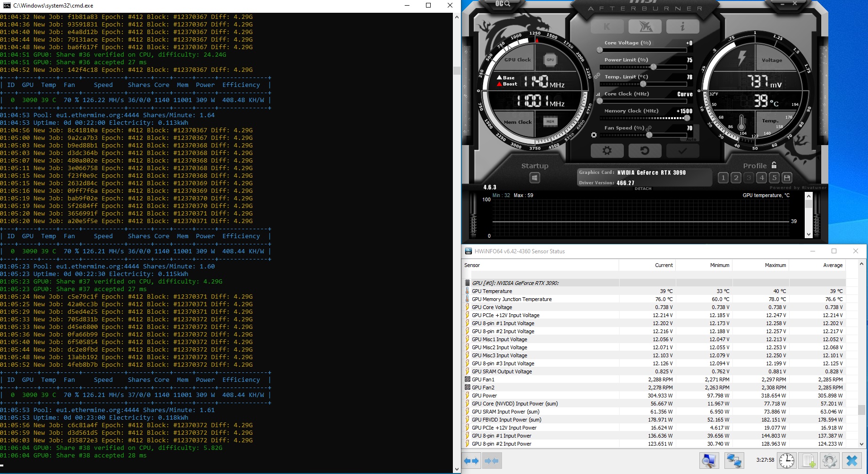Select the GPU SRAM Output Voltage row
This screenshot has height=474, width=868.
654,371
